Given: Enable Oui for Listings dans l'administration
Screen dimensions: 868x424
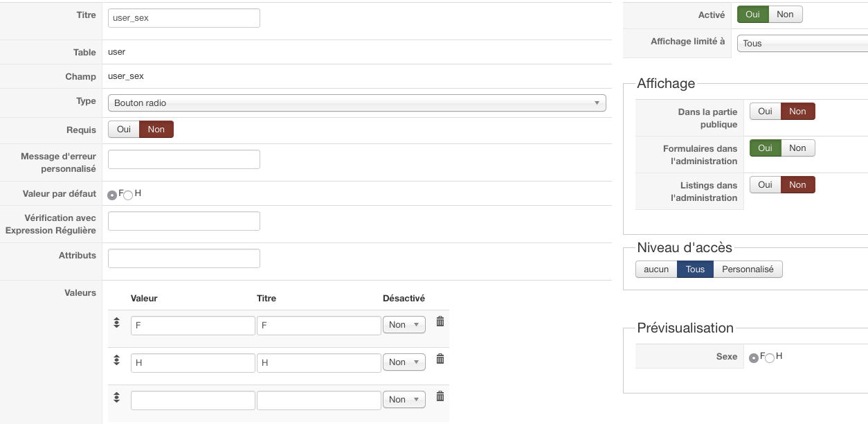Looking at the screenshot, I should (765, 184).
